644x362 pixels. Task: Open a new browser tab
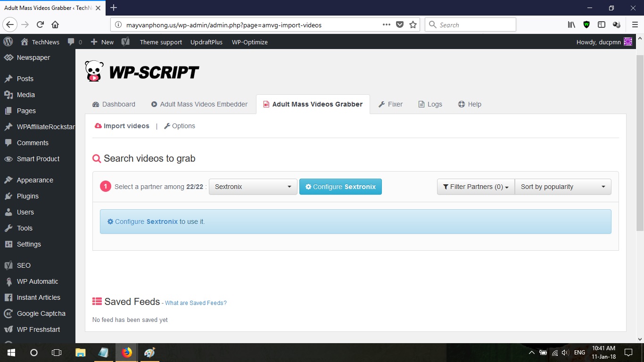(114, 8)
